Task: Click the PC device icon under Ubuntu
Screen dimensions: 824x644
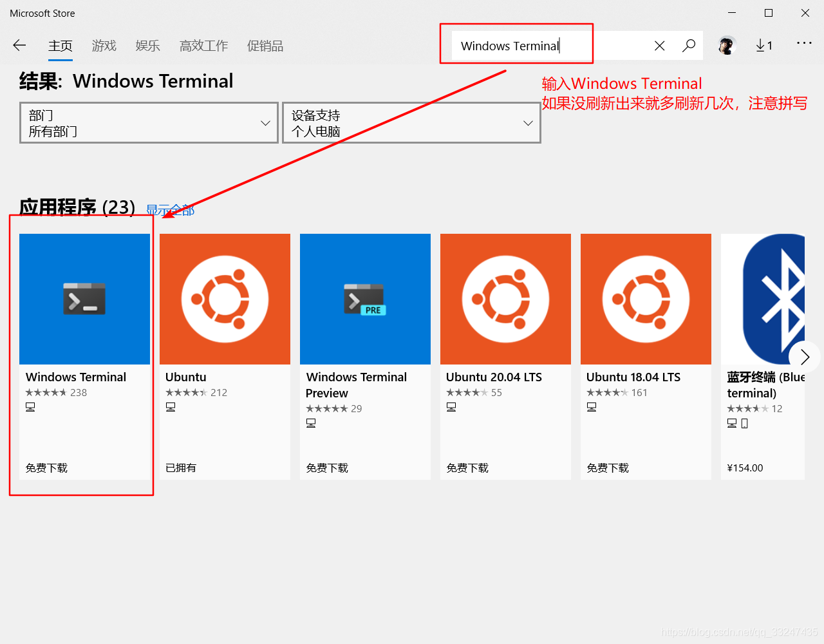Action: [x=171, y=407]
